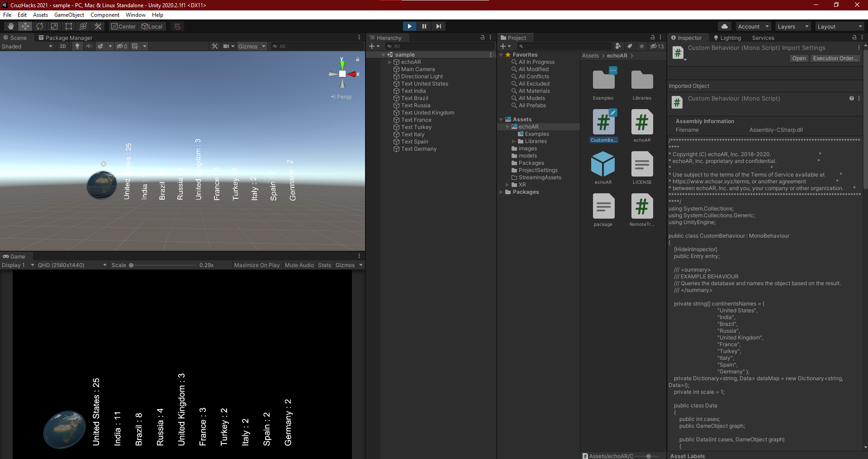Open Shaded draw mode dropdown
The height and width of the screenshot is (459, 868).
point(27,46)
